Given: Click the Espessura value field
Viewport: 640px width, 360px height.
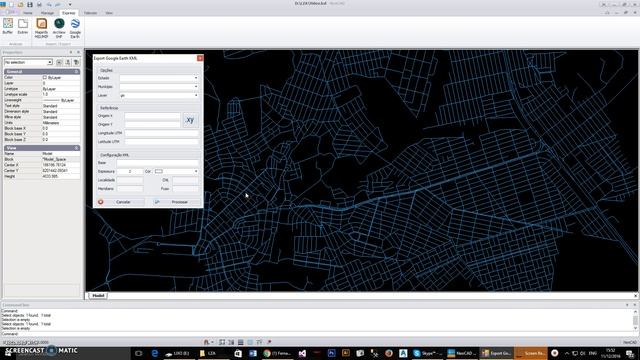Looking at the screenshot, I should pyautogui.click(x=130, y=171).
